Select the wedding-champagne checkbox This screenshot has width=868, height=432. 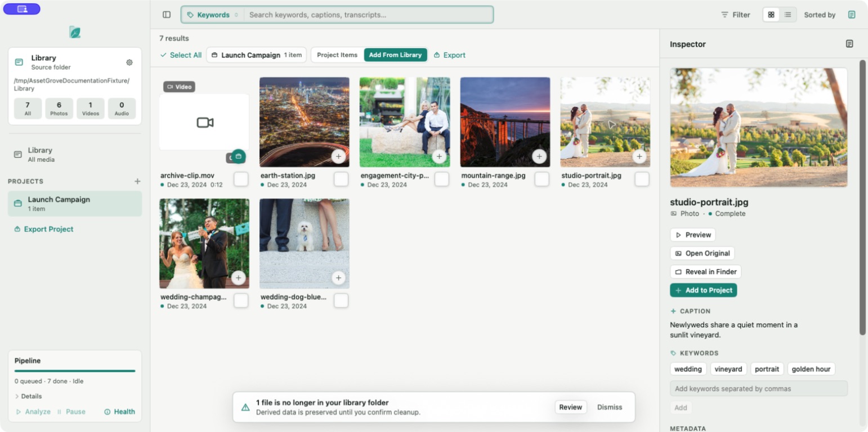(x=241, y=300)
